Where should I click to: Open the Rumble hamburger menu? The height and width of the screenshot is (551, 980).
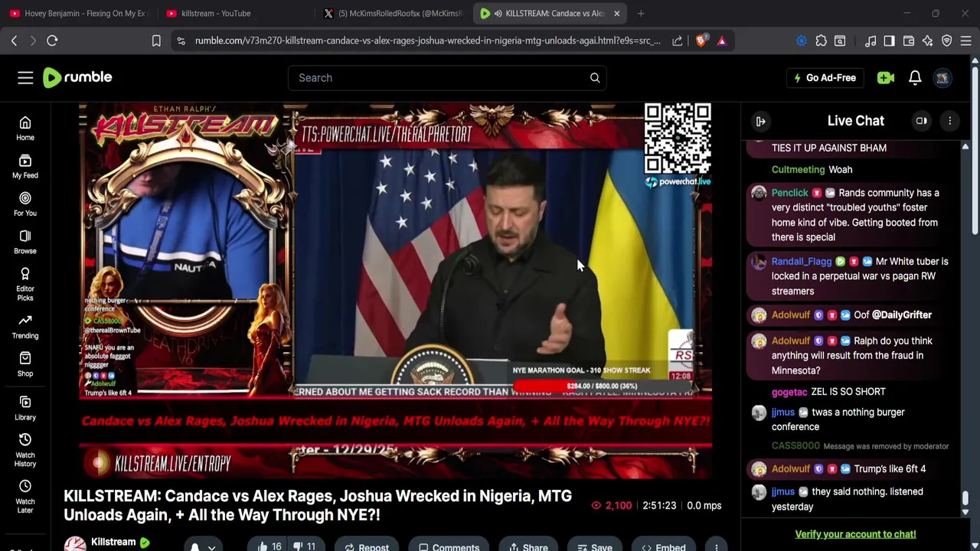tap(25, 77)
